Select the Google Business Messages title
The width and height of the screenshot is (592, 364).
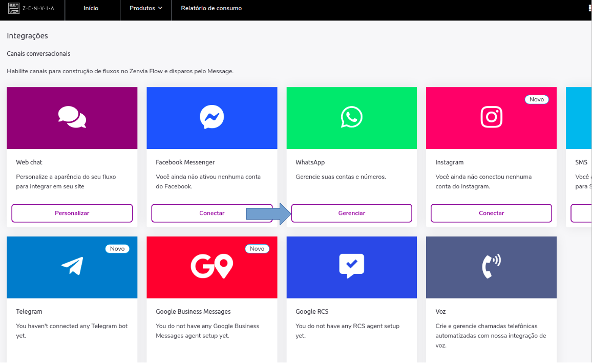tap(193, 312)
